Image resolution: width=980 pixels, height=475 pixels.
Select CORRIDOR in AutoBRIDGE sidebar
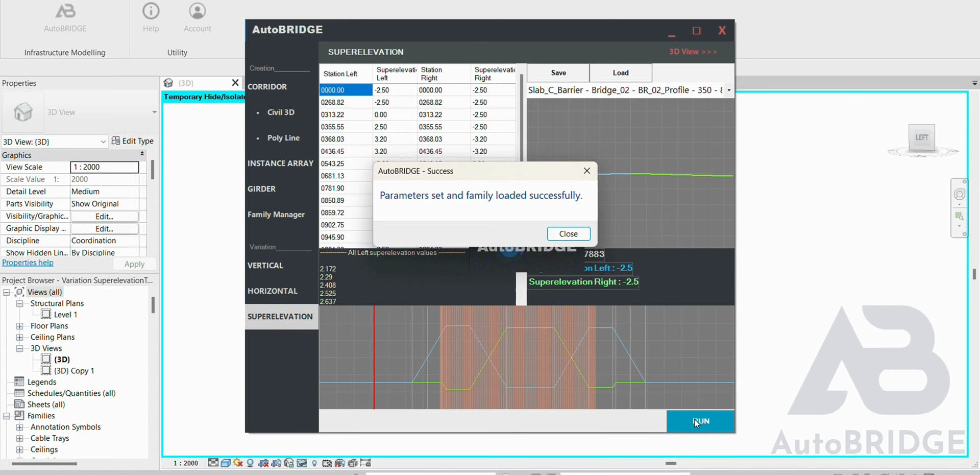(267, 87)
